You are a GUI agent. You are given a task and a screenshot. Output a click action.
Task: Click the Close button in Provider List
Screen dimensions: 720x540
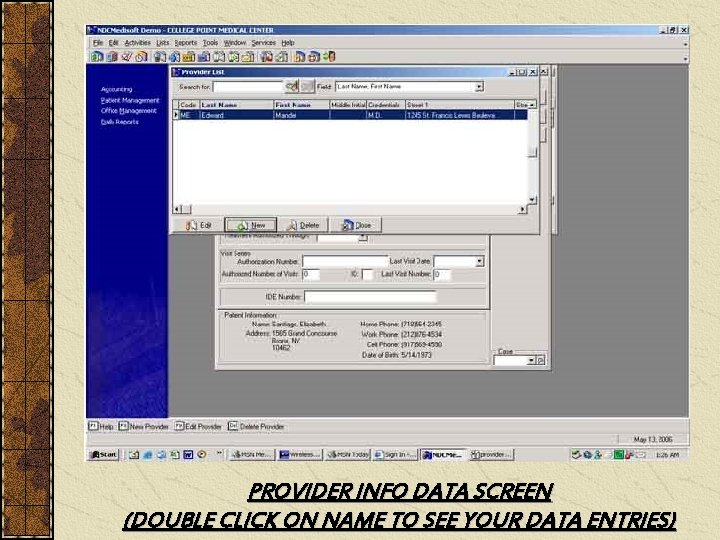(356, 225)
